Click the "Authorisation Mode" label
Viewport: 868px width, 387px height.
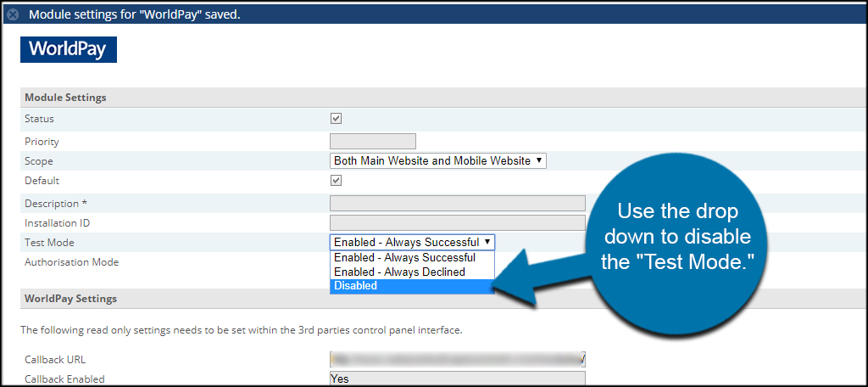click(x=71, y=262)
